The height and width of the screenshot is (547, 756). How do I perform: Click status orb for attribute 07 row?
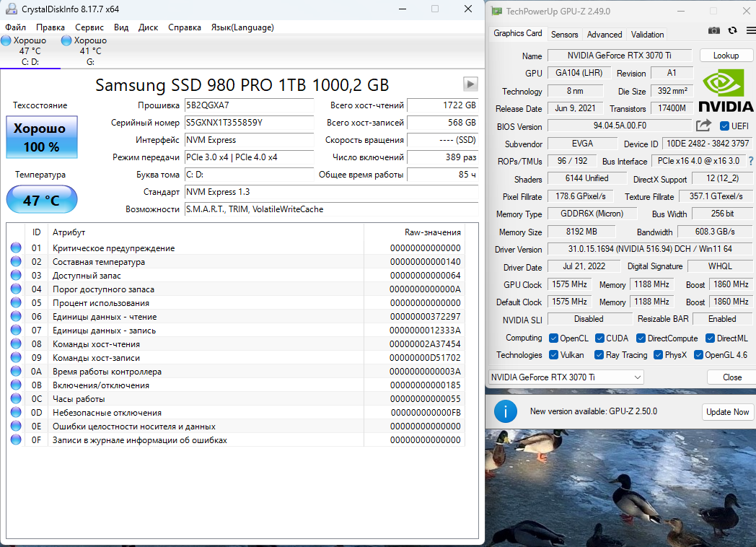(16, 330)
